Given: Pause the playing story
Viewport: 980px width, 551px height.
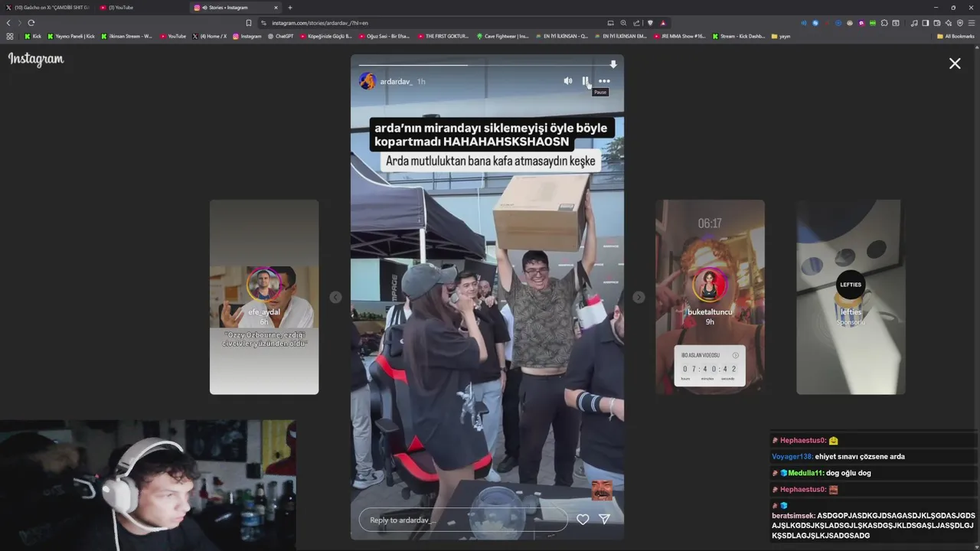Looking at the screenshot, I should click(586, 81).
